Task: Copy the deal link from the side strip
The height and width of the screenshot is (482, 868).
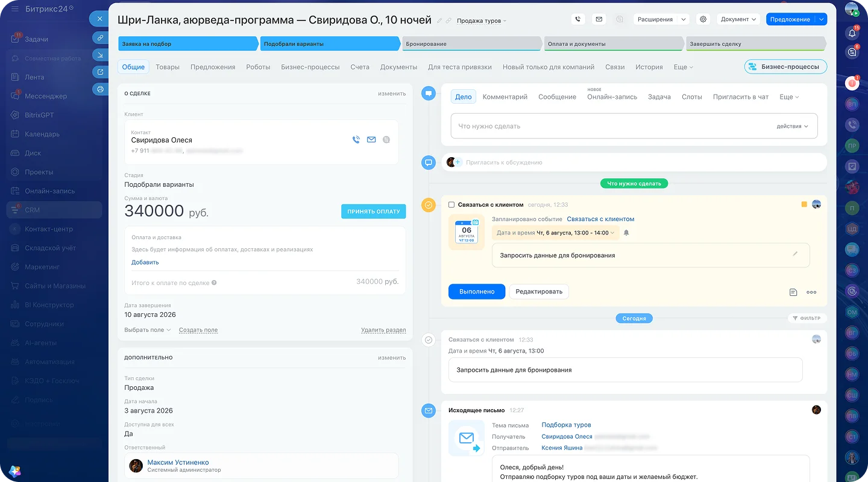Action: tap(99, 38)
